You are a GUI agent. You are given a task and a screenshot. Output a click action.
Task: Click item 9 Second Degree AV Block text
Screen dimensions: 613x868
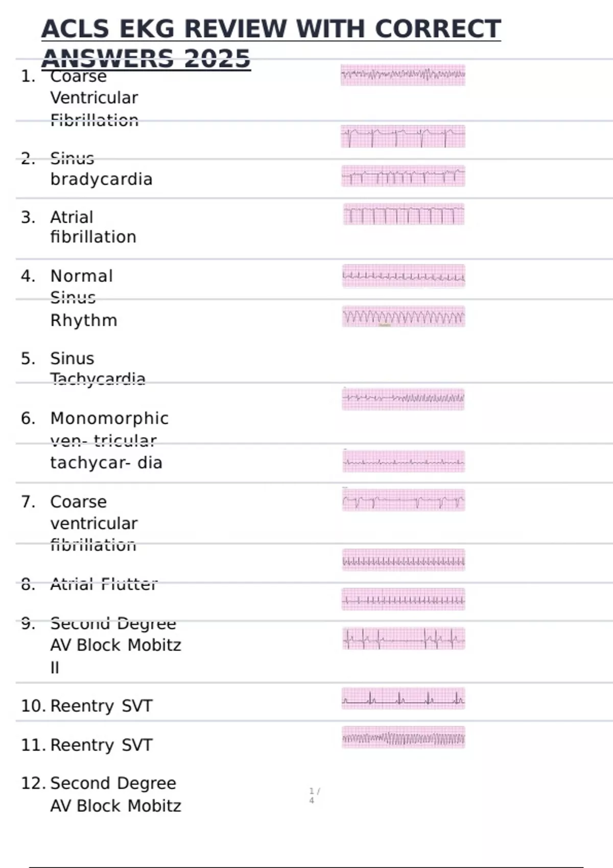coord(115,645)
